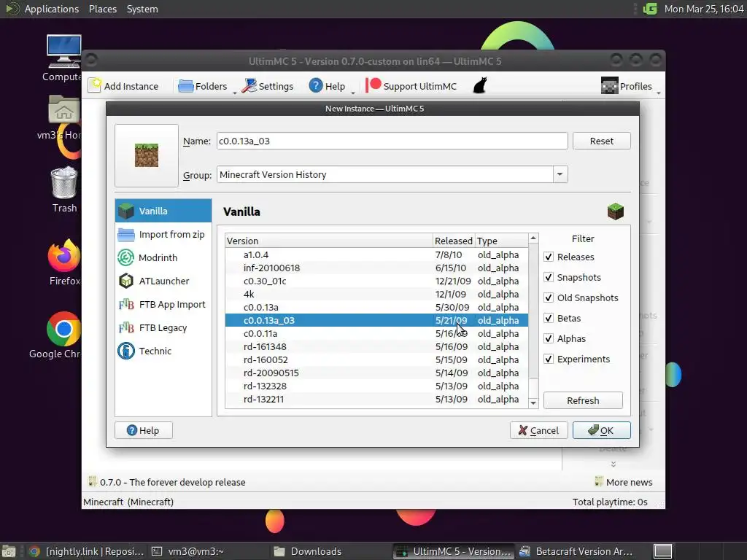Screen dimensions: 747x560
Task: Click the grass block instance icon button
Action: [147, 156]
